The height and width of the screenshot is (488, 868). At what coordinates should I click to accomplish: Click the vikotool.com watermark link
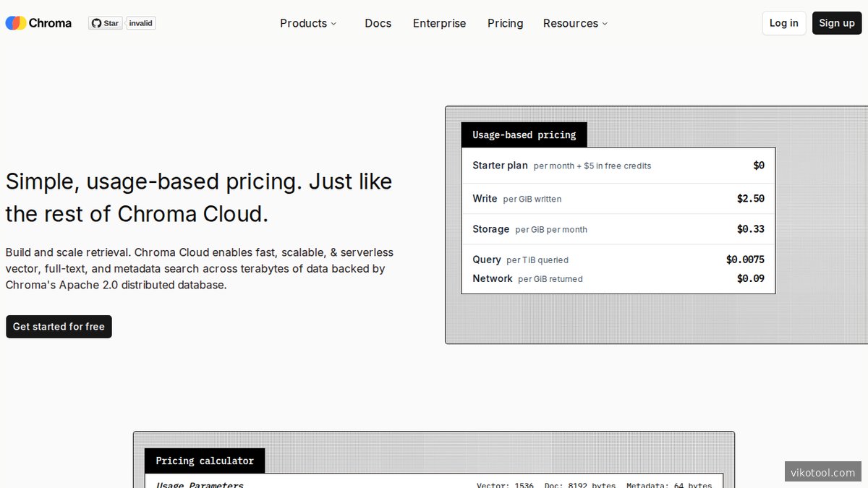(822, 472)
